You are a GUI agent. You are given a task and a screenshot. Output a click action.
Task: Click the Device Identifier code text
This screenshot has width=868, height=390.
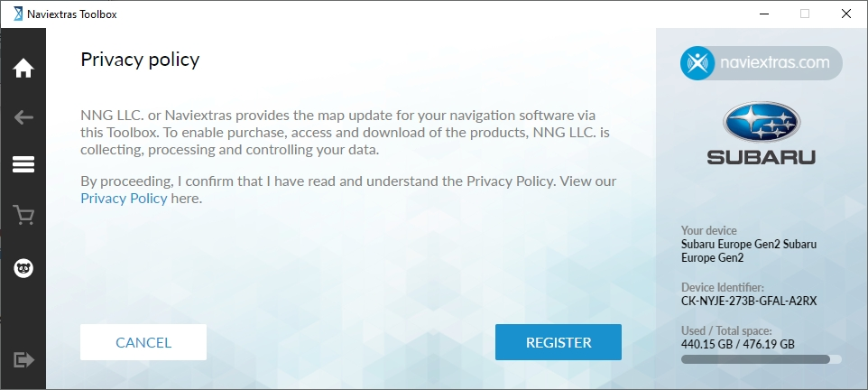tap(749, 301)
